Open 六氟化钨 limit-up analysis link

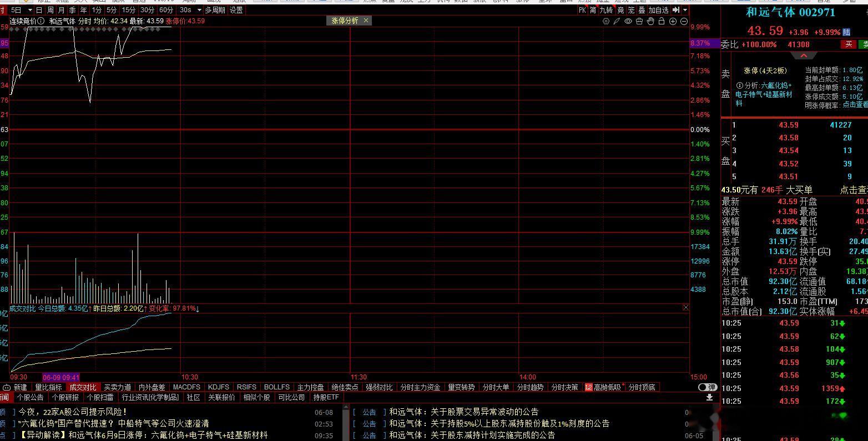coord(764,94)
